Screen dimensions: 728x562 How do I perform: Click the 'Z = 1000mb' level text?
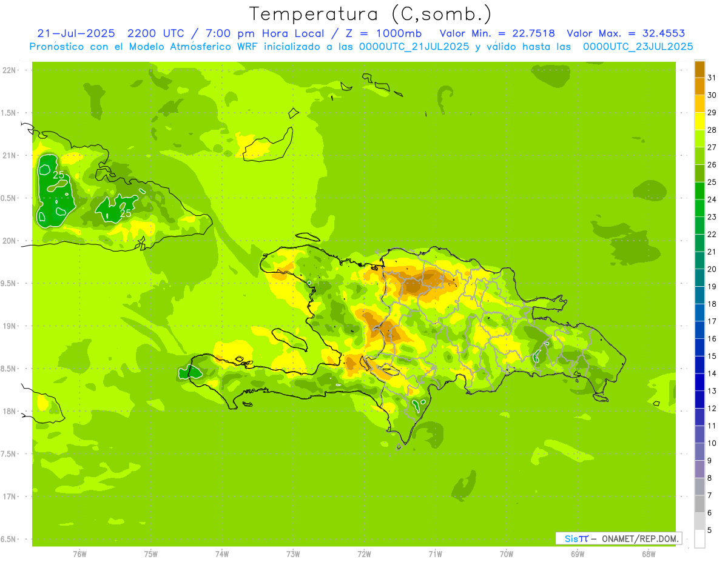pyautogui.click(x=384, y=33)
